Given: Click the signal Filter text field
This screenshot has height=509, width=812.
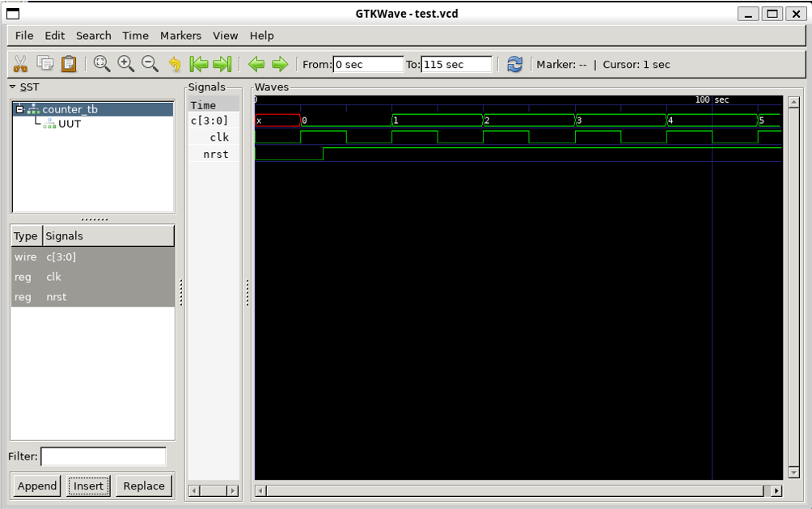Looking at the screenshot, I should [x=104, y=456].
